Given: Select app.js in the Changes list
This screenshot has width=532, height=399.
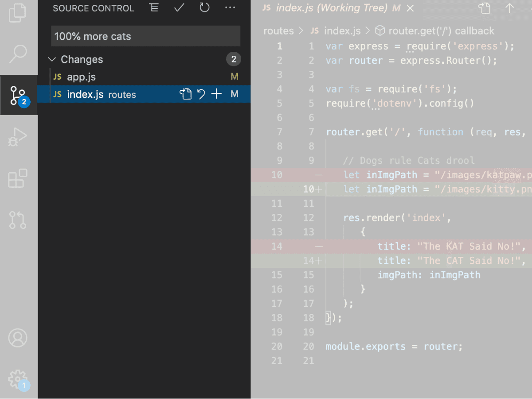Looking at the screenshot, I should pos(144,77).
